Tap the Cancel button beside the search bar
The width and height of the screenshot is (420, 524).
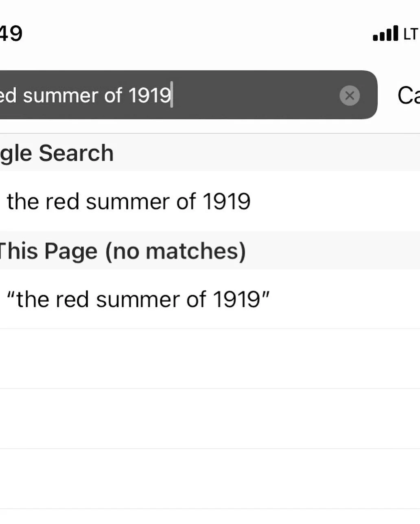pyautogui.click(x=408, y=96)
